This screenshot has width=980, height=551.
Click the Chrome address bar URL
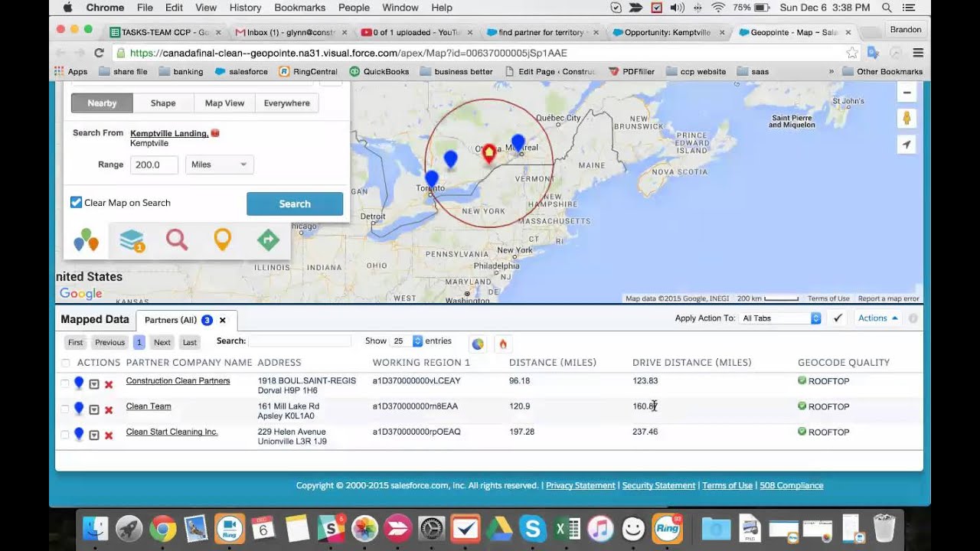click(x=348, y=53)
